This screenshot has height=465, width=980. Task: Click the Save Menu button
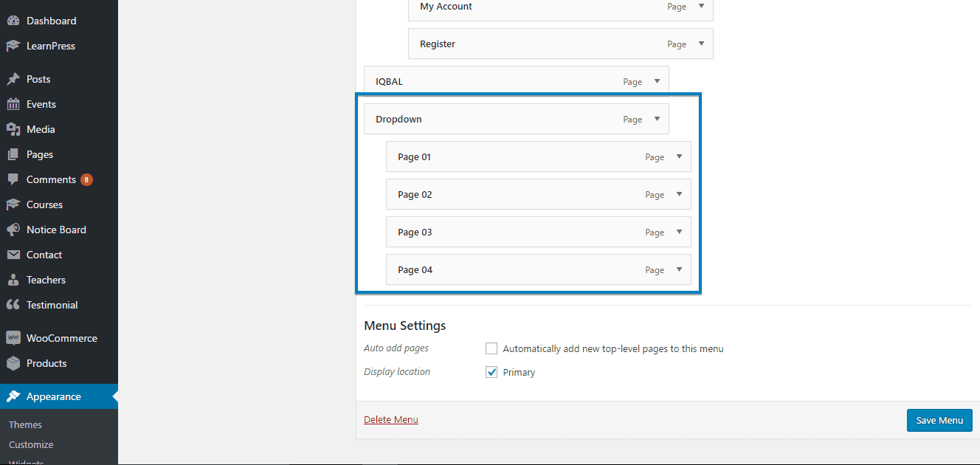click(x=939, y=420)
